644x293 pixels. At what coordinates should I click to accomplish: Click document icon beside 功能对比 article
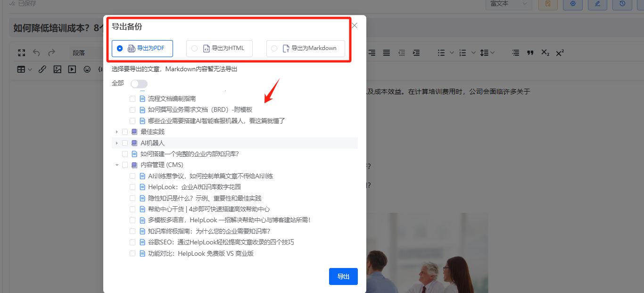142,253
